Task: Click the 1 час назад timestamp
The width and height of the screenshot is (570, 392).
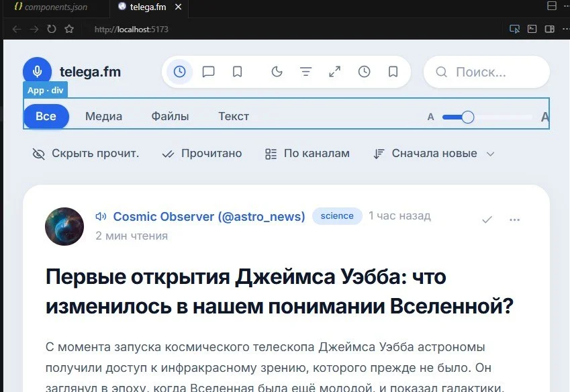Action: [399, 215]
